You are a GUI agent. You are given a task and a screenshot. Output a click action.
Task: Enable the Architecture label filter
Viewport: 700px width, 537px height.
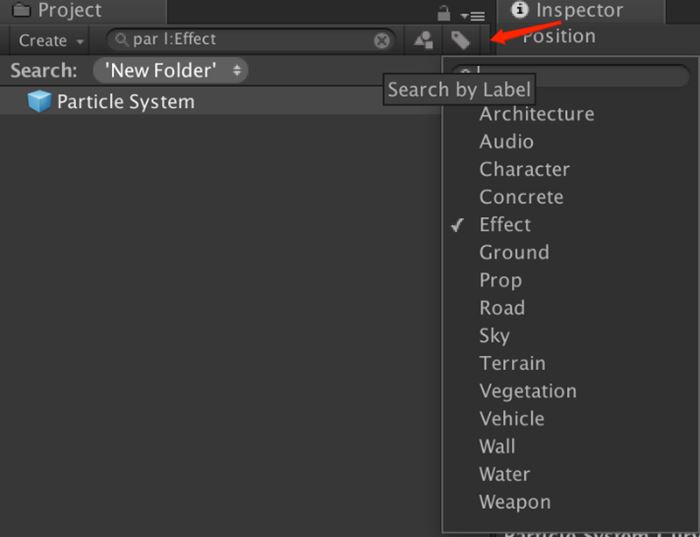click(536, 114)
